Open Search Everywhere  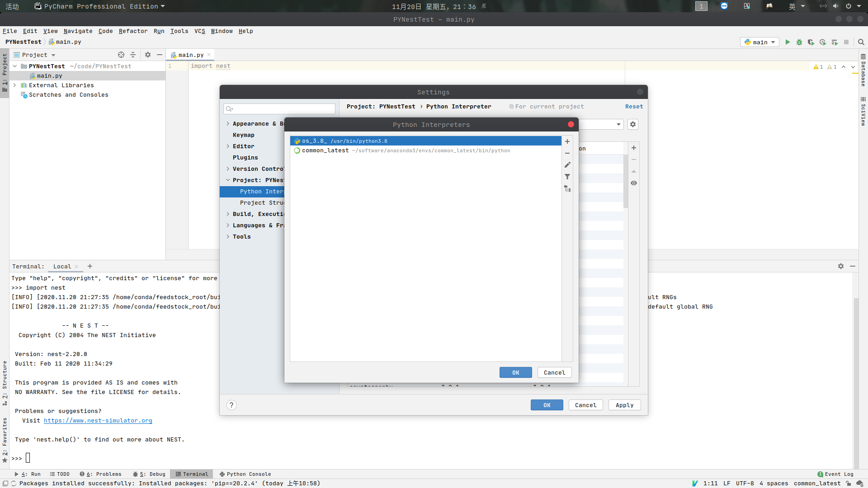pyautogui.click(x=861, y=42)
